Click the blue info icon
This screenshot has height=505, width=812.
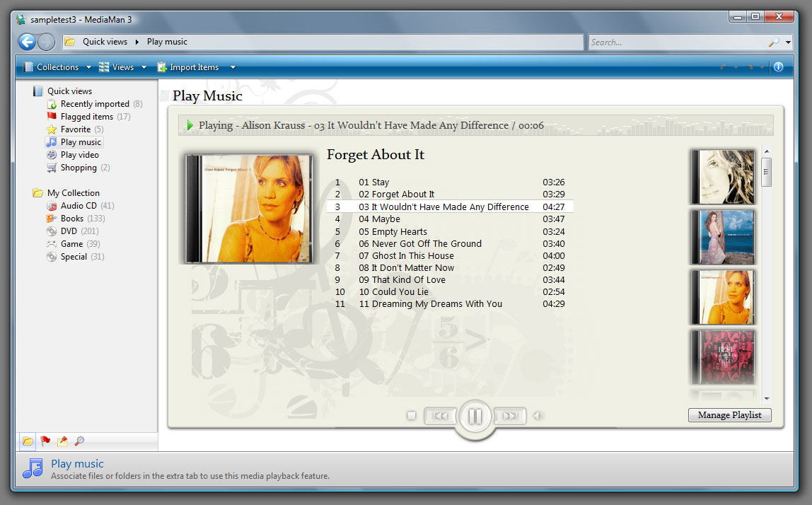point(778,66)
